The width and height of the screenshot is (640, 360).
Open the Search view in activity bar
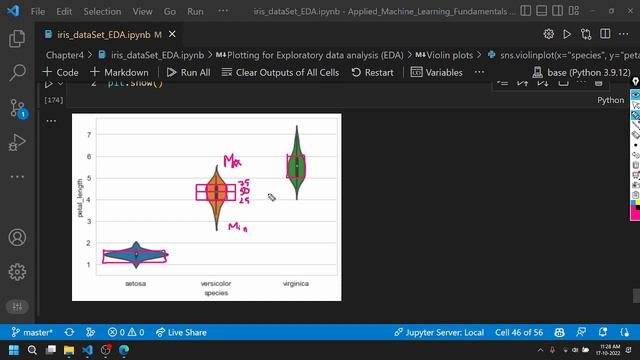tap(17, 73)
